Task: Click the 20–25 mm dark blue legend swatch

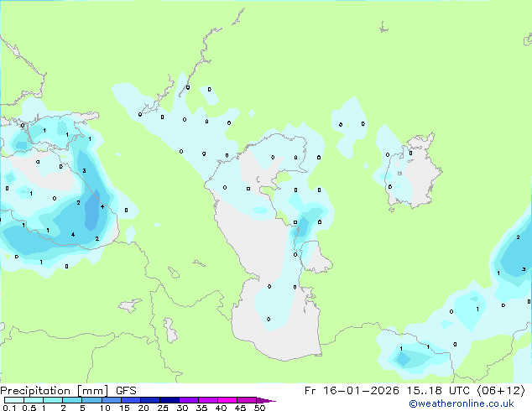Action: pyautogui.click(x=150, y=400)
